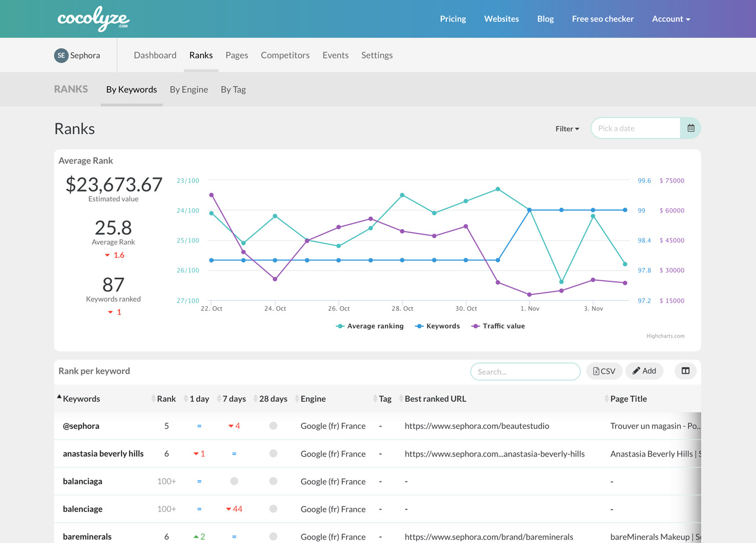Click the $23,673.67 estimated value
The height and width of the screenshot is (543, 756).
pyautogui.click(x=114, y=184)
